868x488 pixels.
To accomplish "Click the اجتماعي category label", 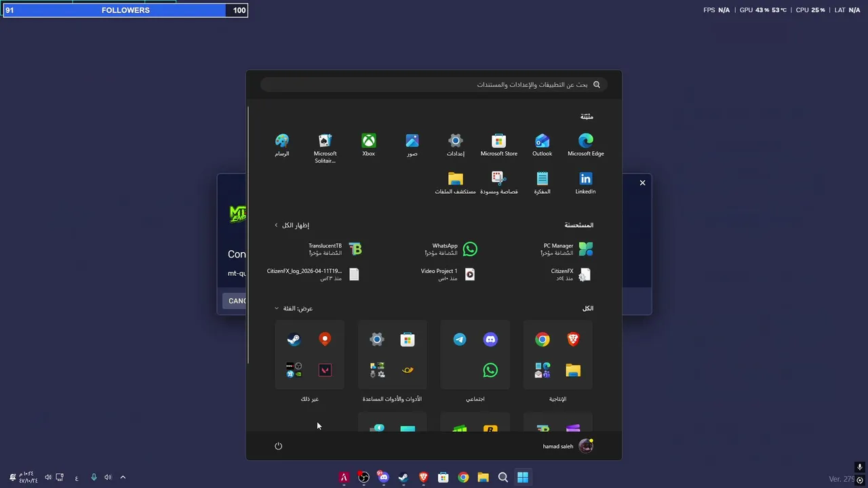I will click(475, 399).
